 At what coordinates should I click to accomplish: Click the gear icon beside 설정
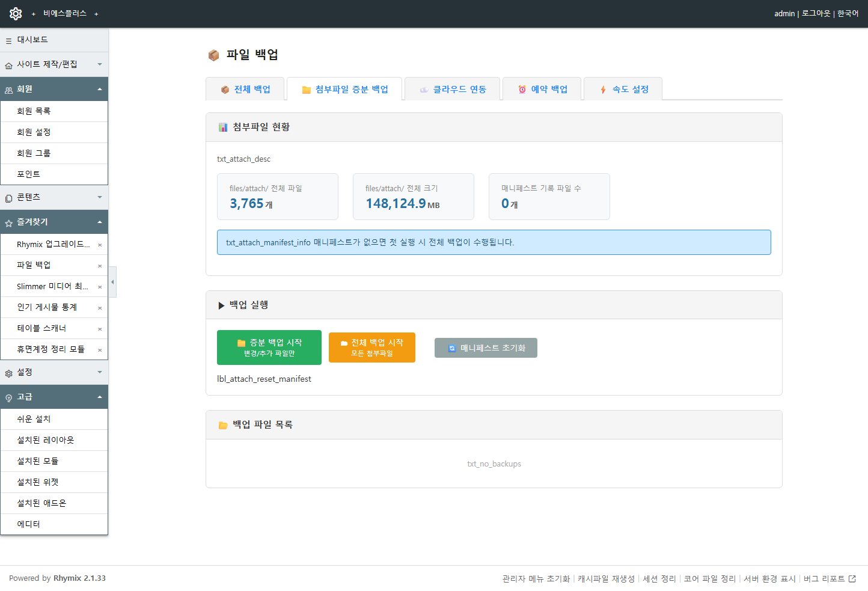[x=8, y=373]
